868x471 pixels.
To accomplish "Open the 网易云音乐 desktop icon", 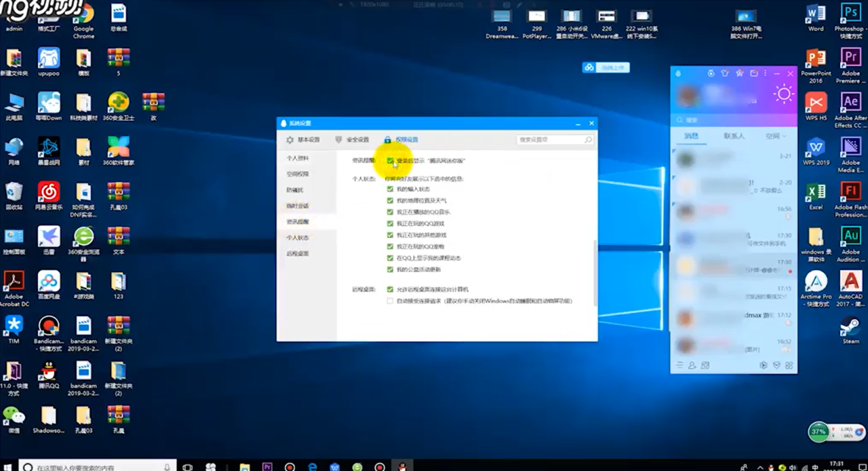I will point(48,197).
